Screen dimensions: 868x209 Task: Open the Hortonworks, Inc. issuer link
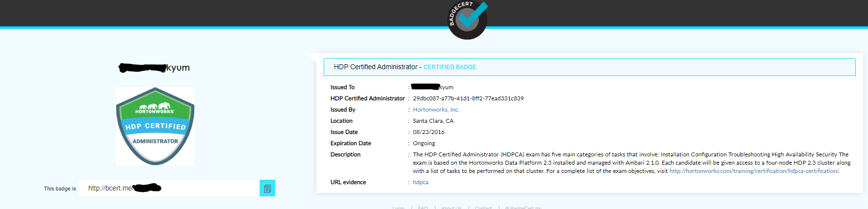pyautogui.click(x=436, y=110)
